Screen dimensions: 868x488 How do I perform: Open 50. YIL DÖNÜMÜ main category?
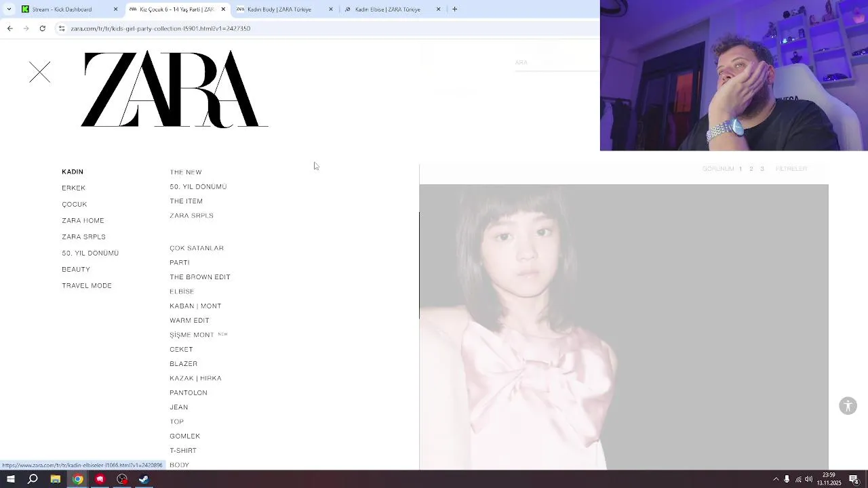click(90, 253)
